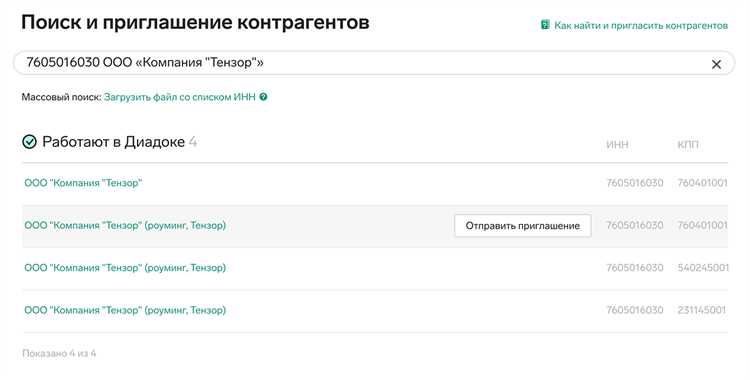This screenshot has height=380, width=750.
Task: Click the ИНН column header
Action: coord(617,145)
